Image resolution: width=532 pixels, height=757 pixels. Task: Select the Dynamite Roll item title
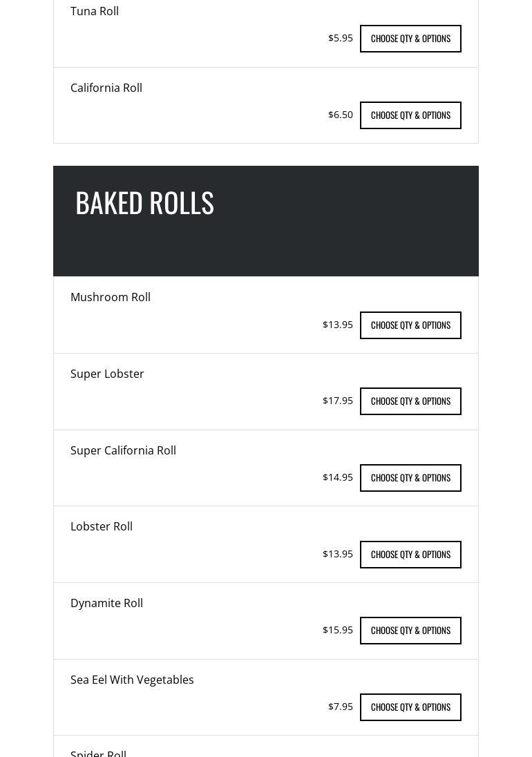[x=106, y=603]
